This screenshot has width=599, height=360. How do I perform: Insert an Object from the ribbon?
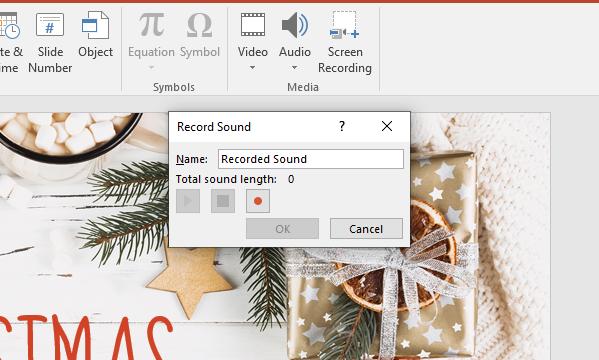click(96, 35)
